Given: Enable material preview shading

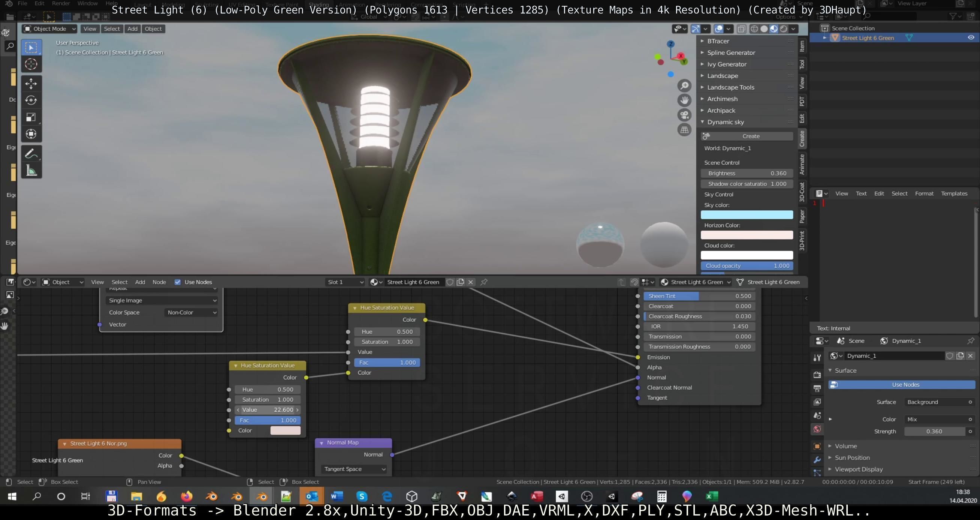Looking at the screenshot, I should point(774,29).
